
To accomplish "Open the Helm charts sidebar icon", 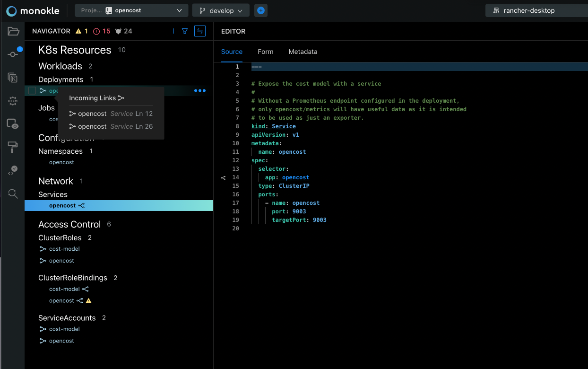I will click(13, 101).
